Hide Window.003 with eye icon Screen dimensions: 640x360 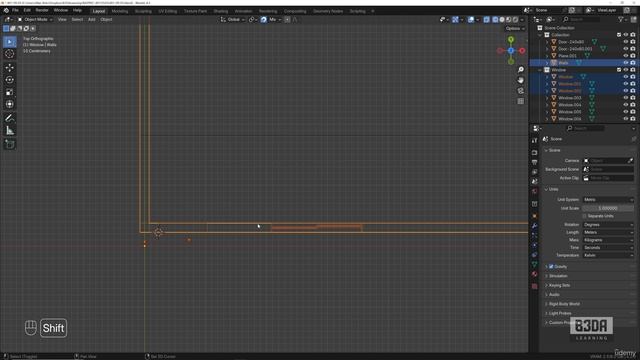tap(626, 98)
